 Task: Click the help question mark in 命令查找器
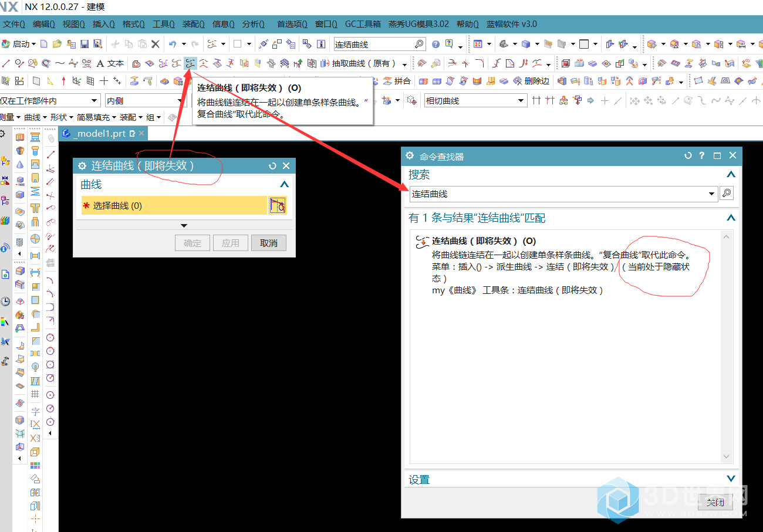click(x=702, y=155)
